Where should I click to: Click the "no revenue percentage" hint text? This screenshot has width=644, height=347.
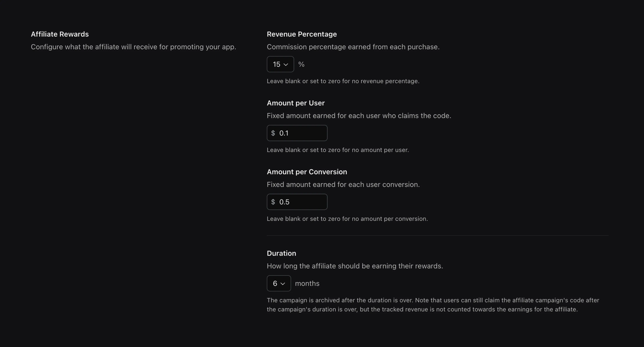click(x=343, y=81)
